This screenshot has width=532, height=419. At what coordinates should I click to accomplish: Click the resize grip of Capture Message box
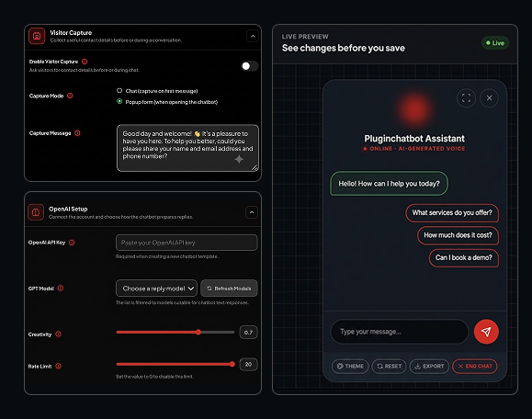pos(255,167)
